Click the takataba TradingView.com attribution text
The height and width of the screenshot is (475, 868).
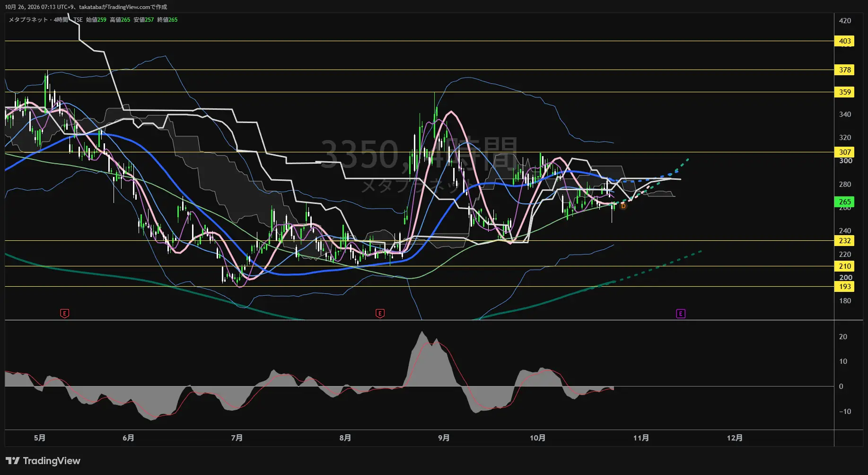(x=123, y=7)
